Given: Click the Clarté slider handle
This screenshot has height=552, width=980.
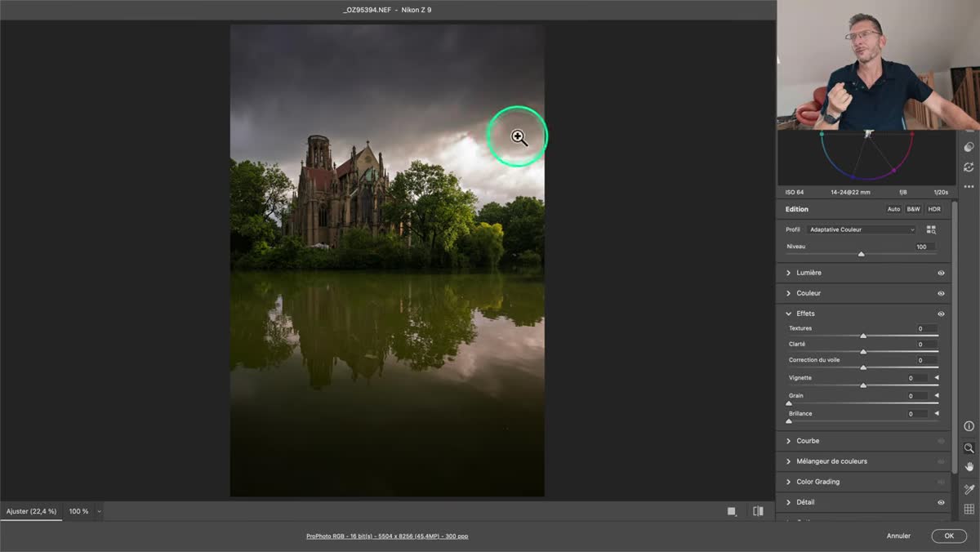Looking at the screenshot, I should 863,351.
